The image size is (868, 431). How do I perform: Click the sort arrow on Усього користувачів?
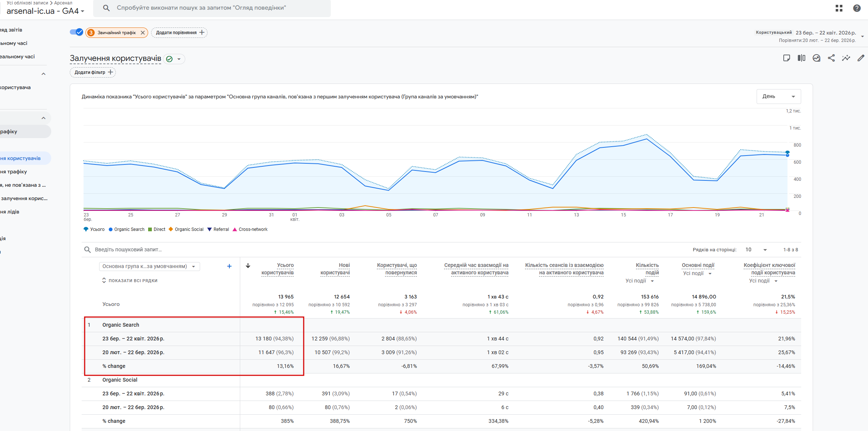pyautogui.click(x=248, y=265)
